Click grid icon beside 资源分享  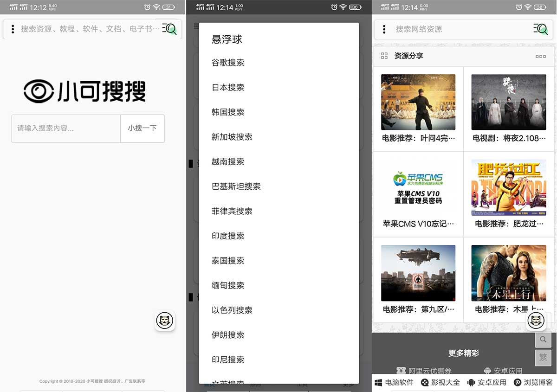(x=384, y=56)
